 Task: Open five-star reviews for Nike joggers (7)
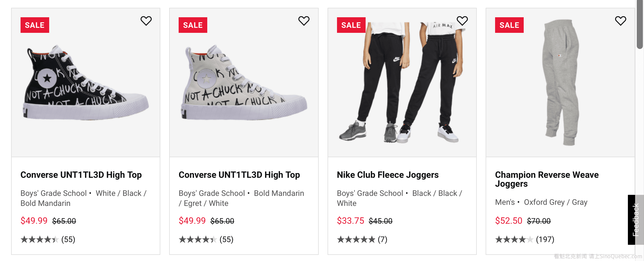coord(362,239)
